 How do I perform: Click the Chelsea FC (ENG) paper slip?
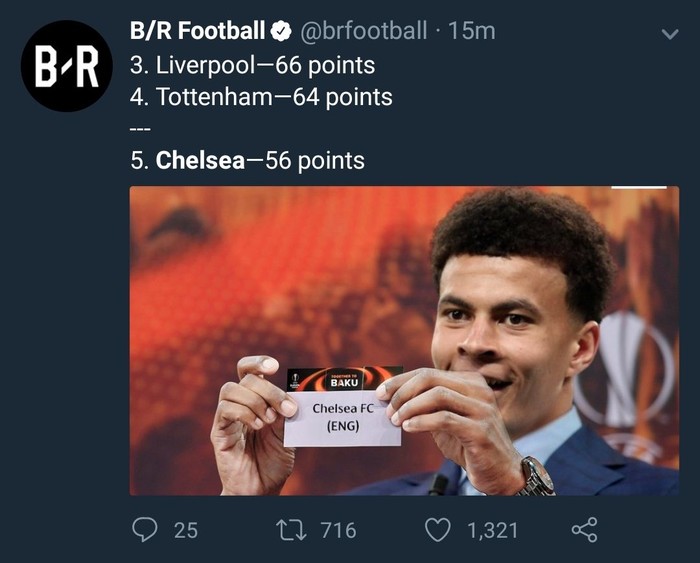[x=342, y=418]
